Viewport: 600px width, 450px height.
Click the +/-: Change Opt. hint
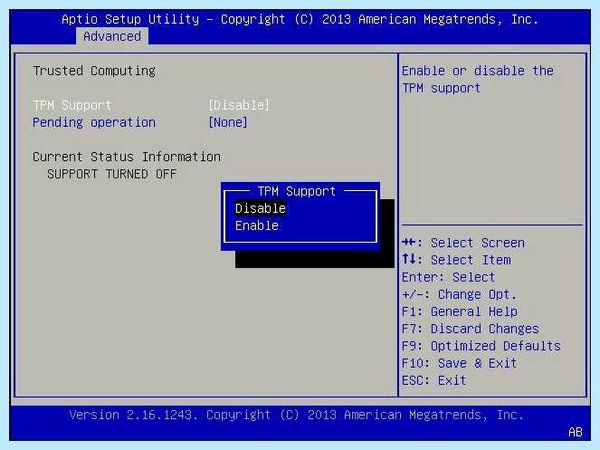tap(459, 294)
